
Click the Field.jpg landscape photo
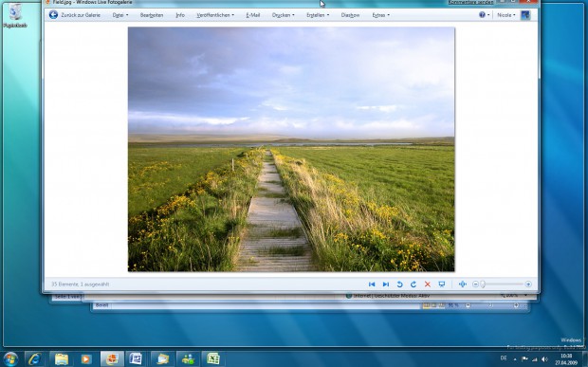291,149
